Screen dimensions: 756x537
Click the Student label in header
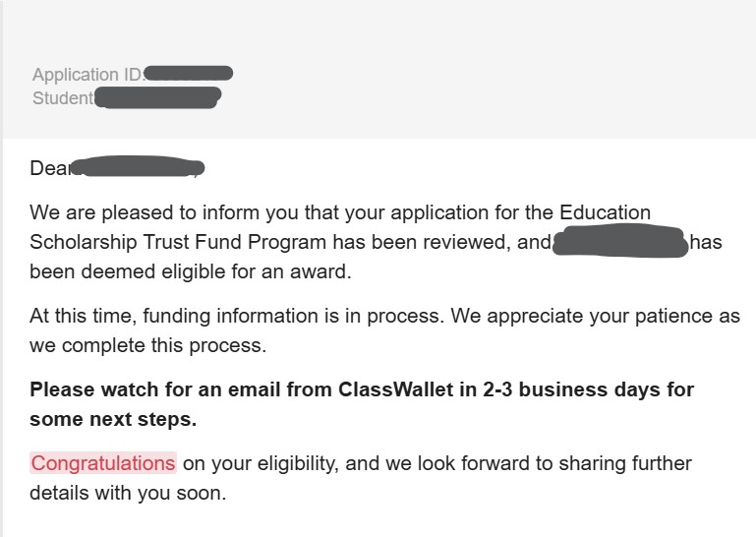pyautogui.click(x=63, y=98)
